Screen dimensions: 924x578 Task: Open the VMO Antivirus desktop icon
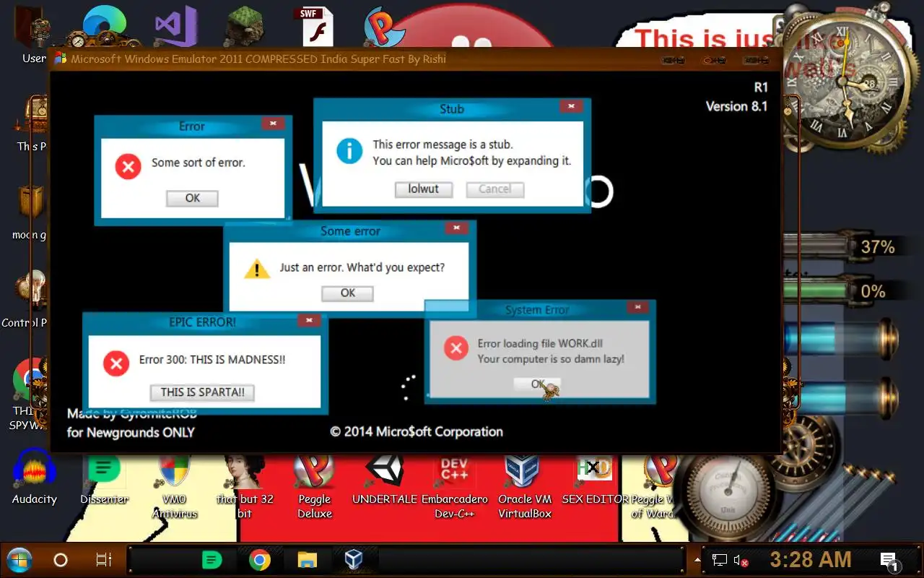pos(174,486)
